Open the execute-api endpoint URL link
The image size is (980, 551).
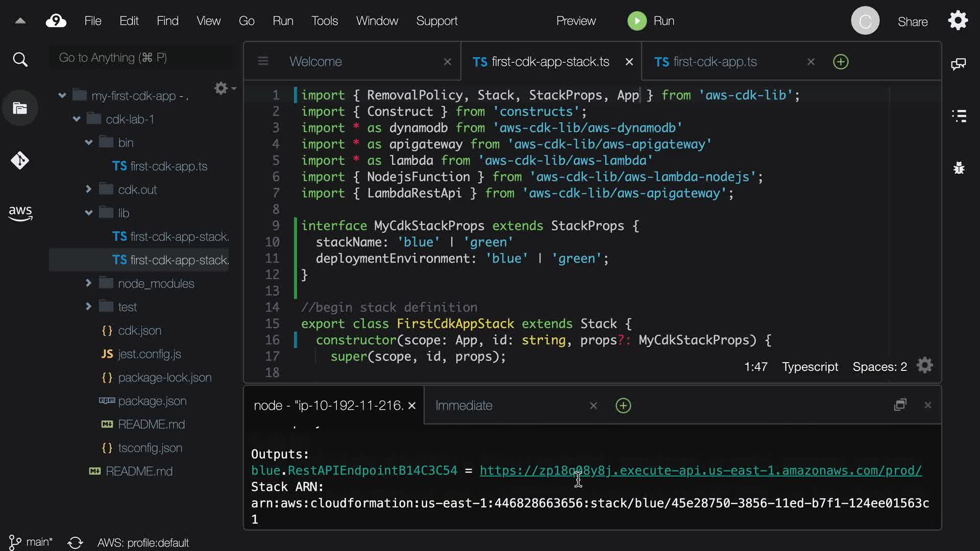[700, 470]
